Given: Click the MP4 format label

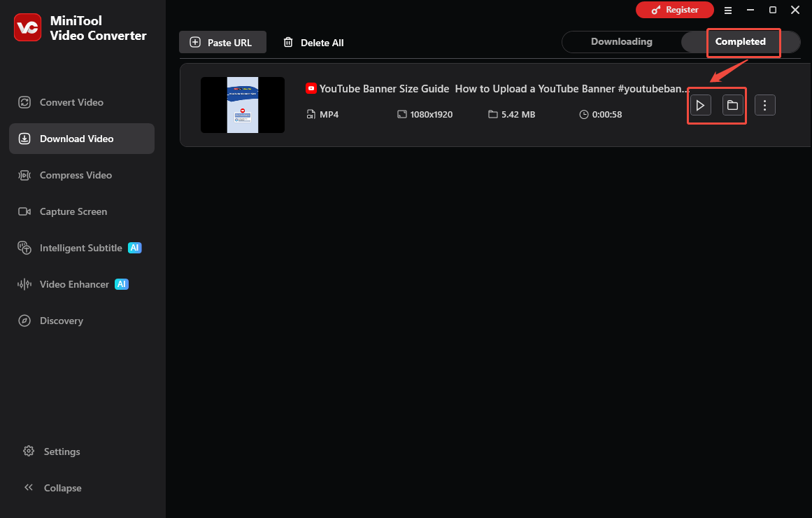Looking at the screenshot, I should [x=329, y=115].
